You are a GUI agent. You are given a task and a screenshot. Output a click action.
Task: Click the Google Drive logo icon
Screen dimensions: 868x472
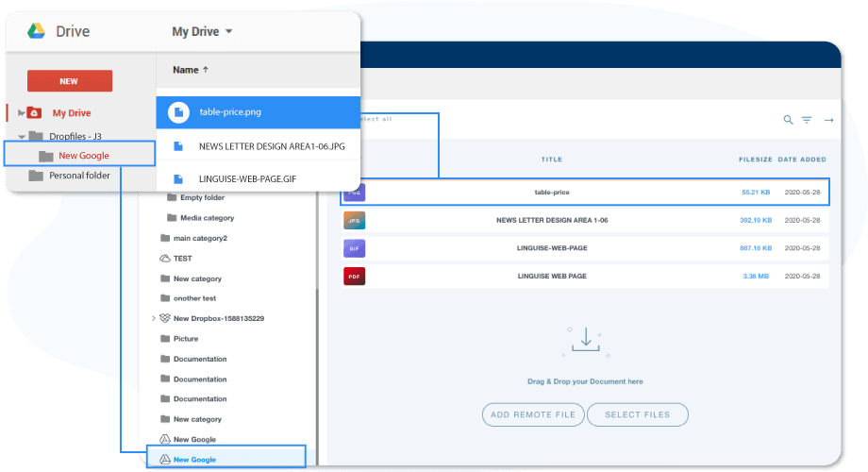click(37, 31)
